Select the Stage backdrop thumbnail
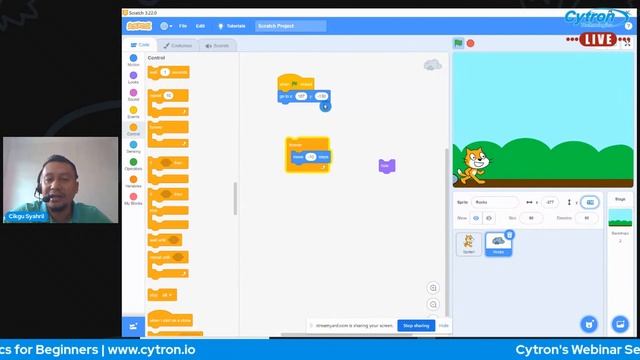 click(620, 218)
